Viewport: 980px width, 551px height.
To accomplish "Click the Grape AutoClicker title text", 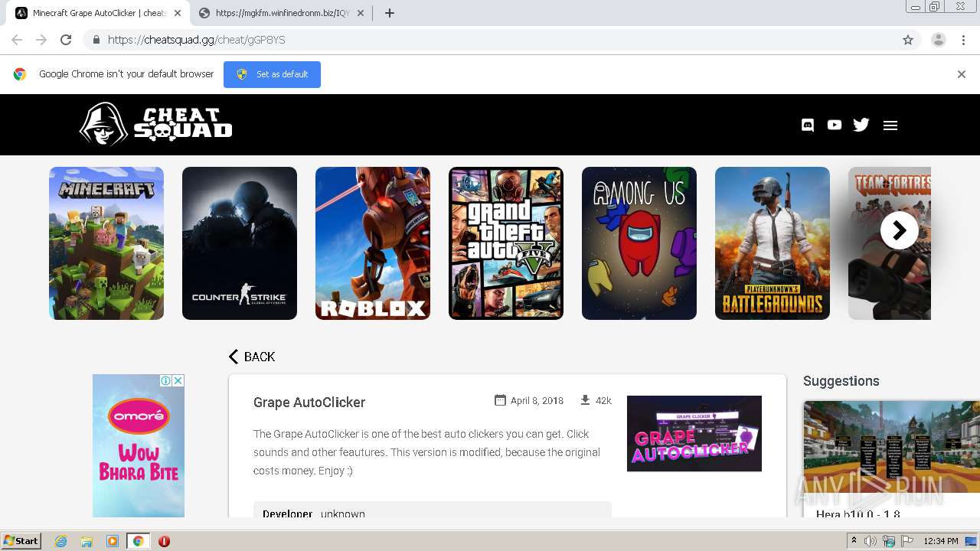I will [309, 403].
